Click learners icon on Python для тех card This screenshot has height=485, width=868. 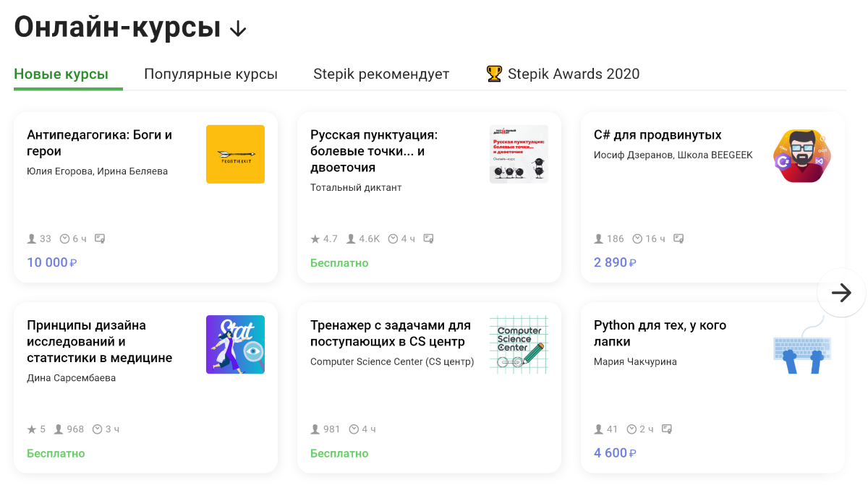tap(598, 429)
